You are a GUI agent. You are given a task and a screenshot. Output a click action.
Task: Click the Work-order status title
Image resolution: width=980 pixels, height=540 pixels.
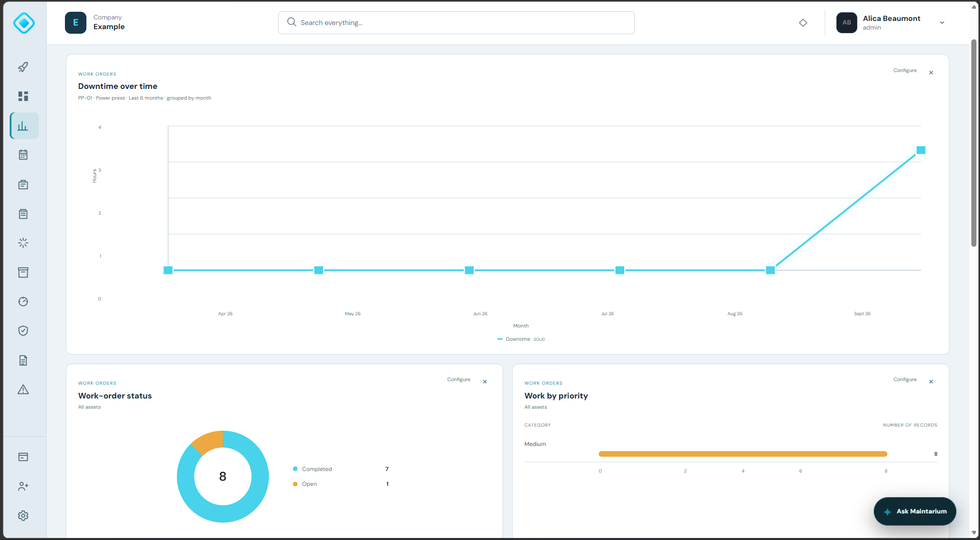(115, 396)
